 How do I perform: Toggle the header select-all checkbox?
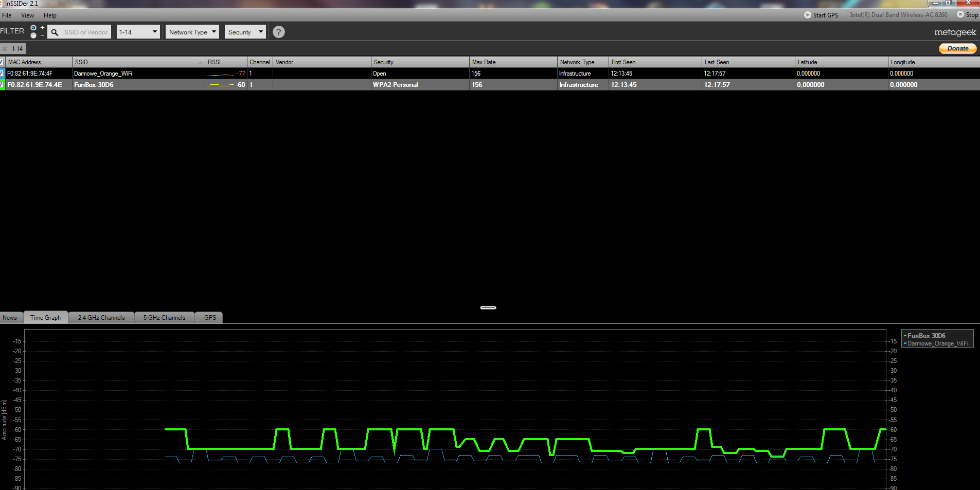2,62
